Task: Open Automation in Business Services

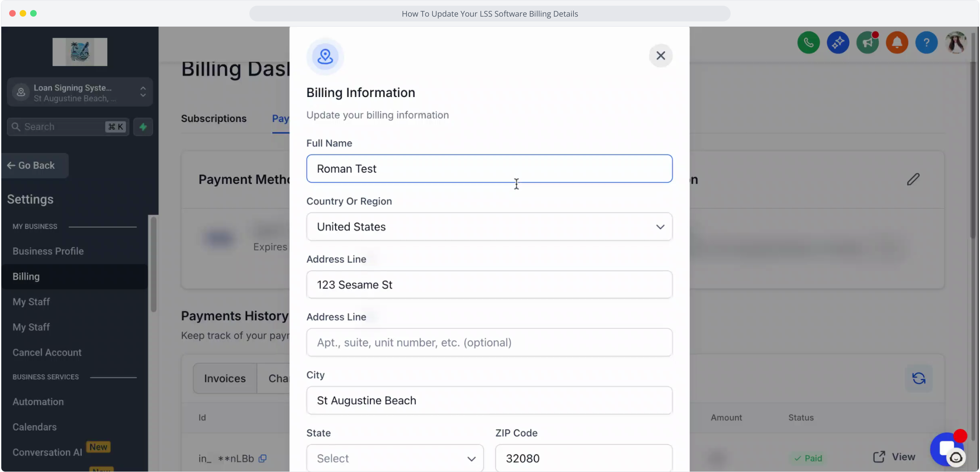Action: (x=38, y=402)
